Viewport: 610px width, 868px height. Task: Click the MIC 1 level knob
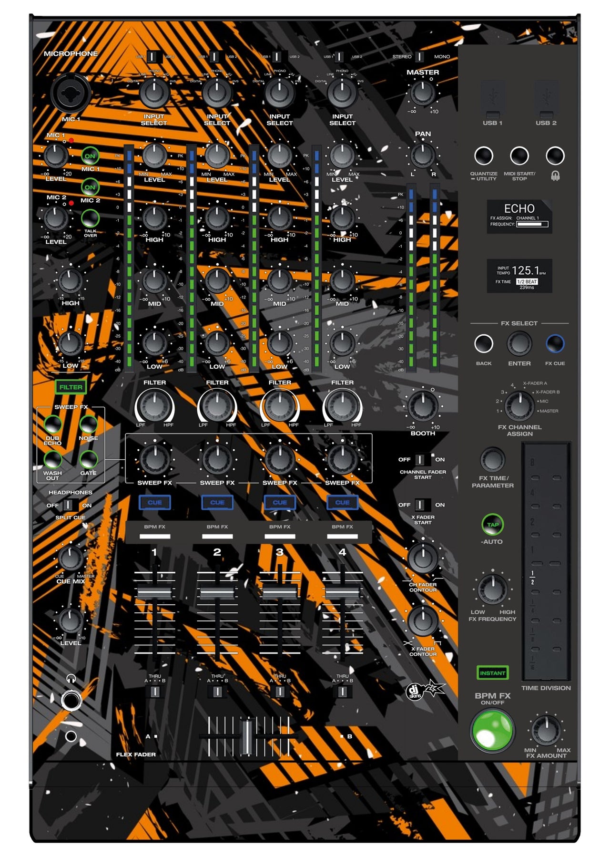coord(56,155)
